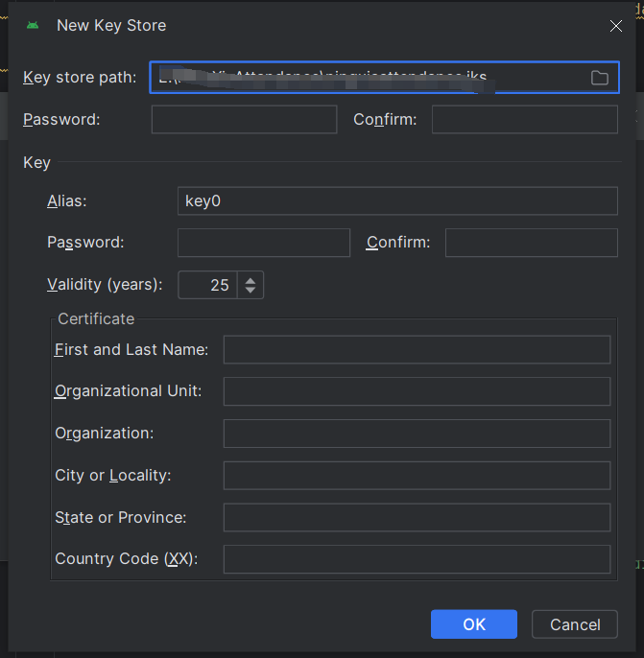Decrease Validity years with down arrow

tap(250, 290)
